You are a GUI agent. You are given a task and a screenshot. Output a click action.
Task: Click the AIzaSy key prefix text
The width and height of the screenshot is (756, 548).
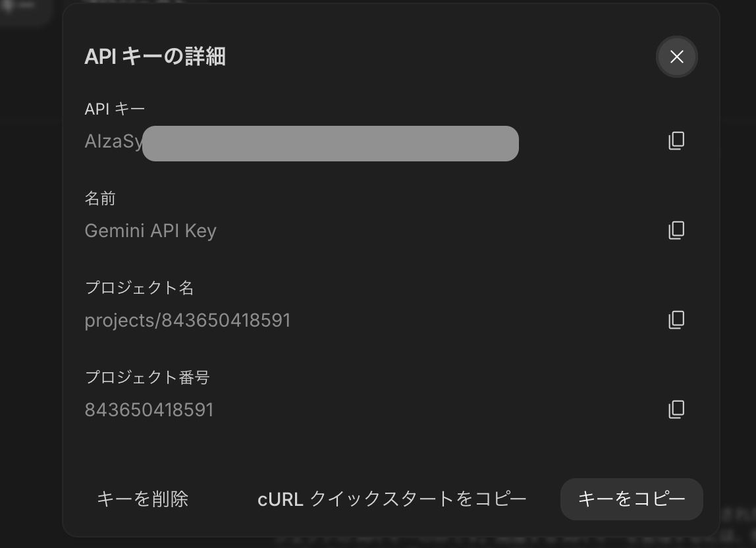[x=113, y=142]
